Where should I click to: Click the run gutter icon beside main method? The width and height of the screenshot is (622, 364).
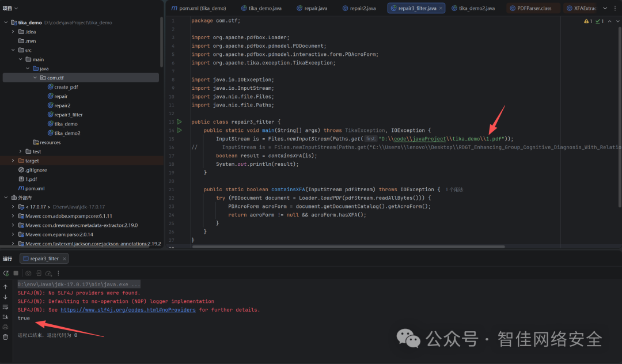179,130
